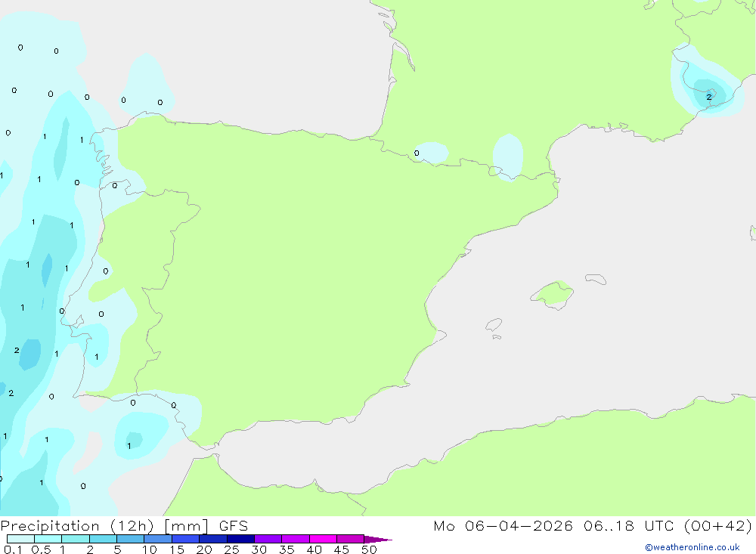
Task: Click the large green Mallorca island
Action: 553,294
